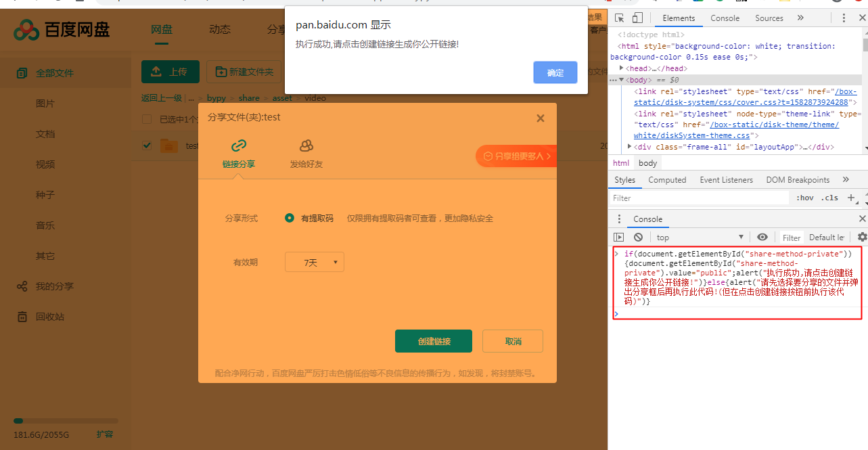The width and height of the screenshot is (868, 450).
Task: Collapse the body element node
Action: pyautogui.click(x=622, y=80)
